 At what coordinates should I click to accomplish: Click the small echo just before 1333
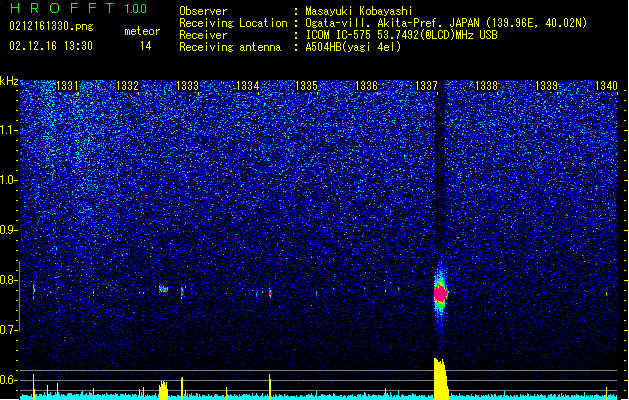[182, 292]
